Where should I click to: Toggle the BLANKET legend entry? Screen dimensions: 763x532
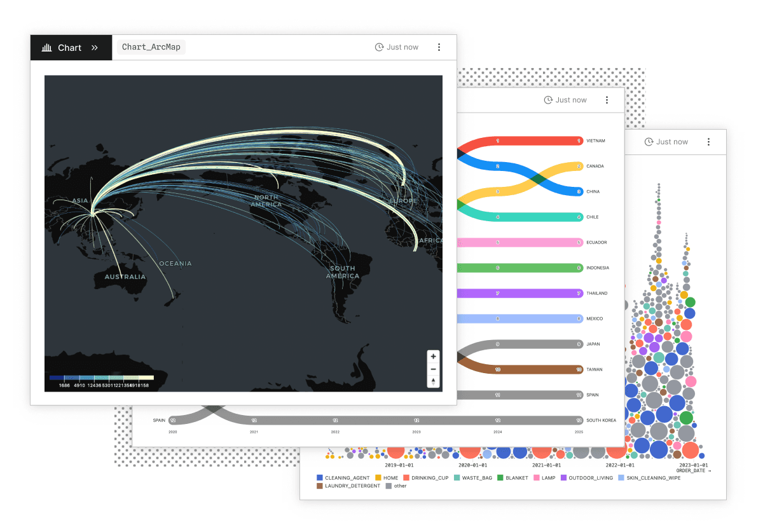pos(500,478)
